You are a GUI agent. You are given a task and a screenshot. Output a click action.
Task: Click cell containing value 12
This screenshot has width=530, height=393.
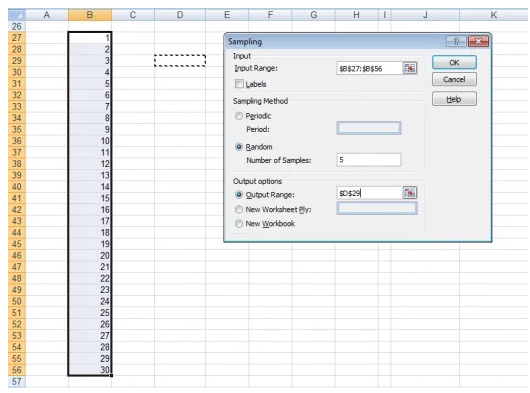[x=90, y=164]
